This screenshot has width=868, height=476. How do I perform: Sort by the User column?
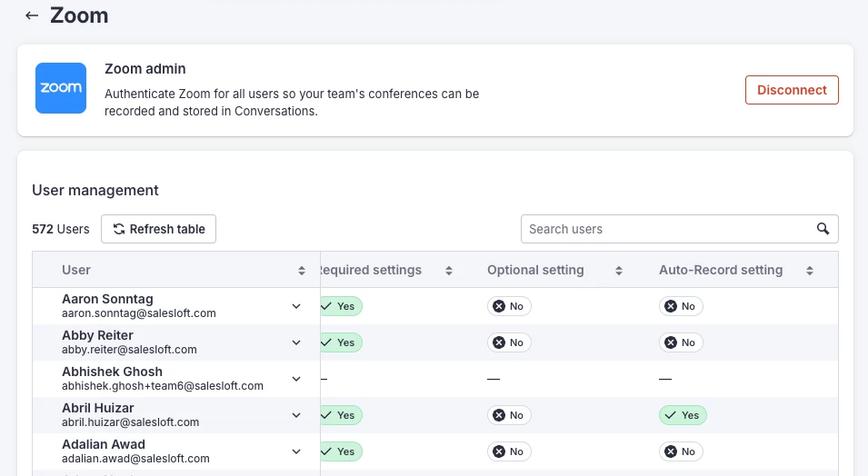[x=302, y=271]
